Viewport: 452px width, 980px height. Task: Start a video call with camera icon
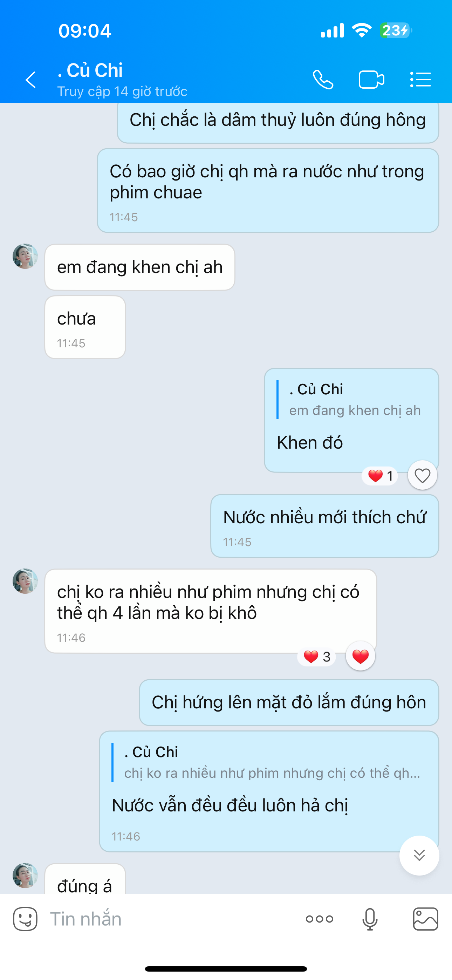click(371, 80)
